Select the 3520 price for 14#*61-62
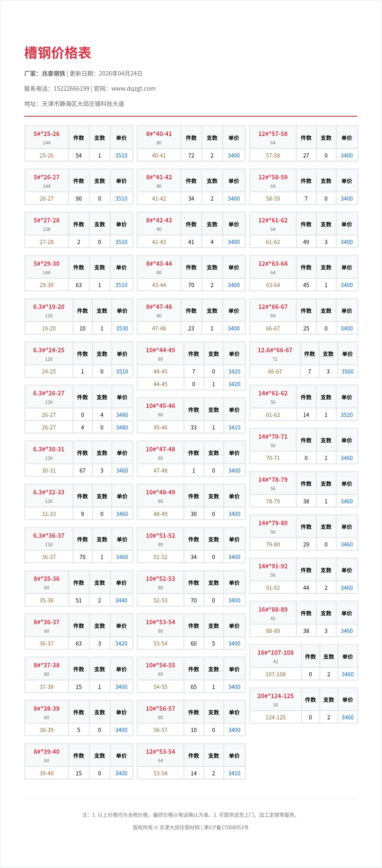The height and width of the screenshot is (868, 382). pos(346,415)
